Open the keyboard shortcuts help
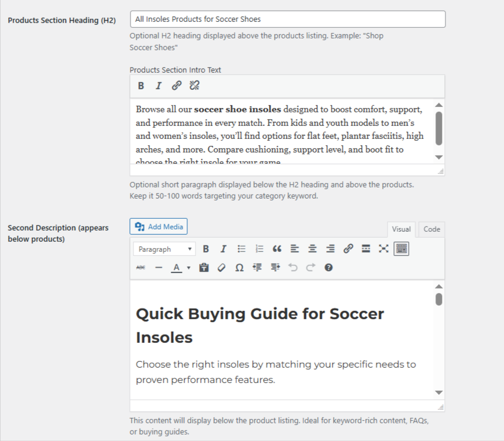The height and width of the screenshot is (441, 504). tap(327, 267)
